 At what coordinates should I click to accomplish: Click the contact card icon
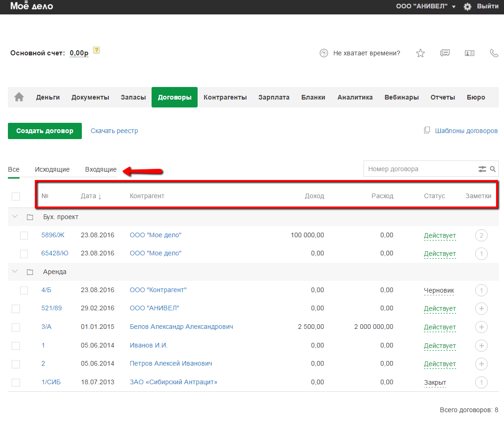470,53
